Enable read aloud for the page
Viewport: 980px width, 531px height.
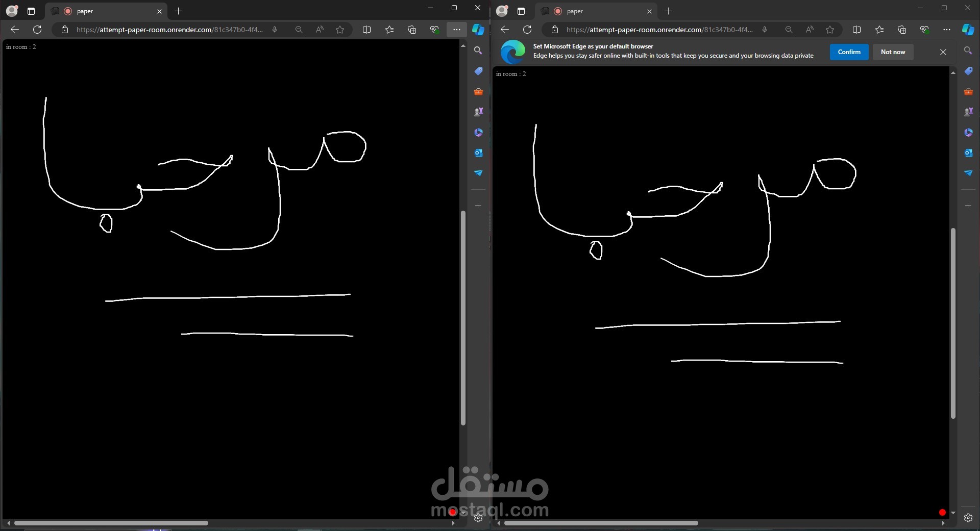pos(320,30)
